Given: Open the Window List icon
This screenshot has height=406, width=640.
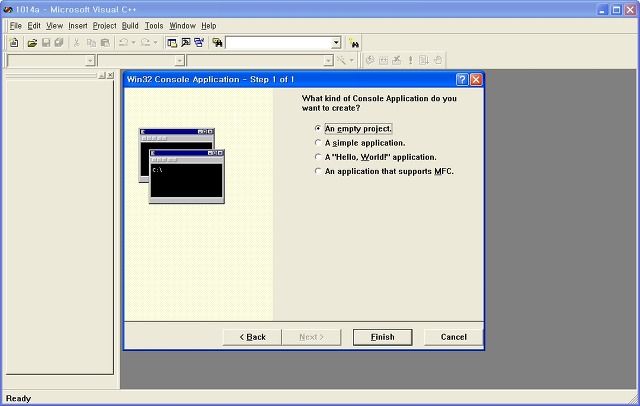Looking at the screenshot, I should click(x=199, y=42).
